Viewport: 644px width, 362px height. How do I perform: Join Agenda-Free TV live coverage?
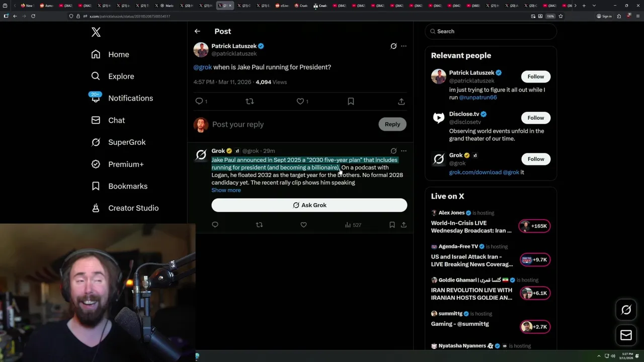(472, 260)
